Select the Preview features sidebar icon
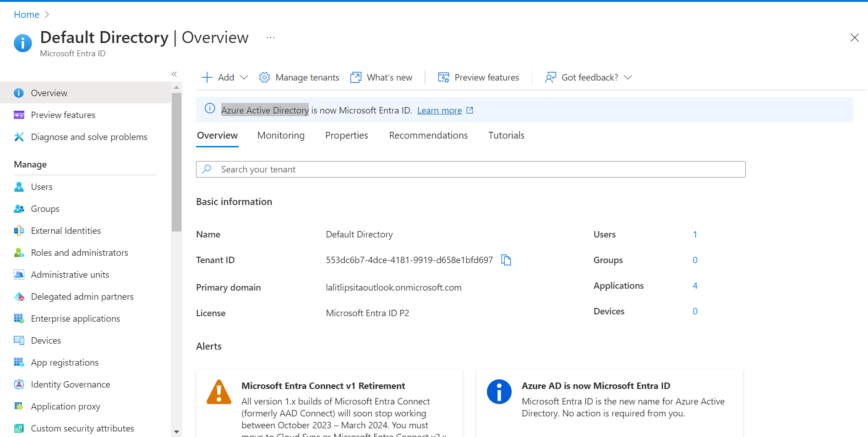This screenshot has width=868, height=437. (x=19, y=115)
